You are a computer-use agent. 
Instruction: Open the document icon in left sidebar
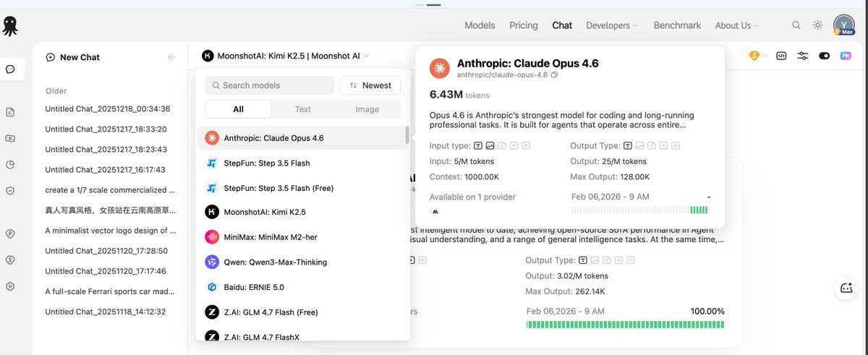pos(10,112)
